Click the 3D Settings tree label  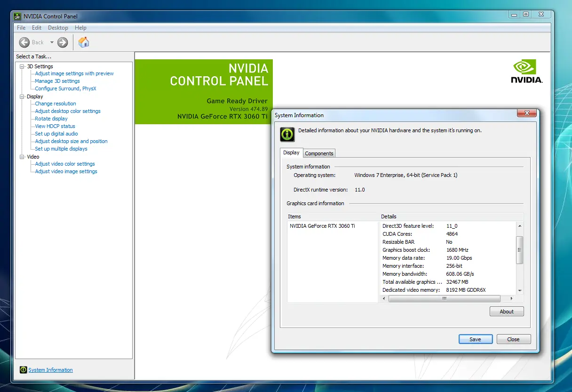click(40, 66)
